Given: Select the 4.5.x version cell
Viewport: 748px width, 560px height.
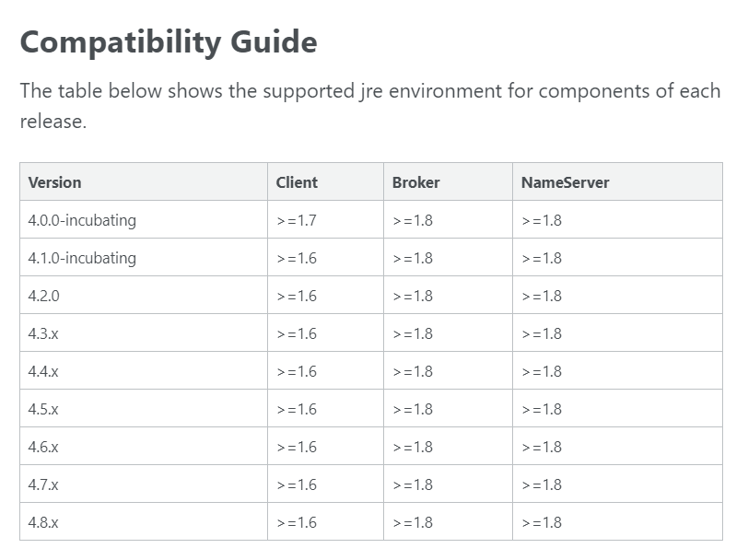Looking at the screenshot, I should point(43,409).
